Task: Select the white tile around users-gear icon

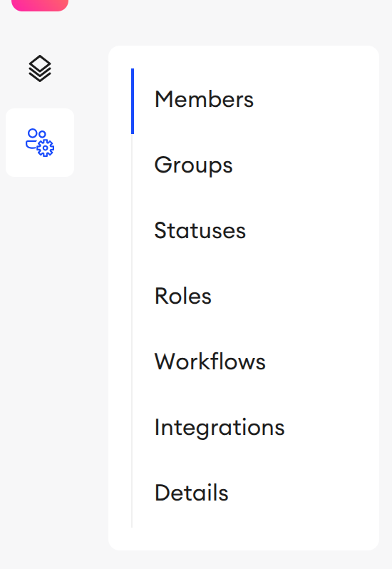Action: coord(40,143)
